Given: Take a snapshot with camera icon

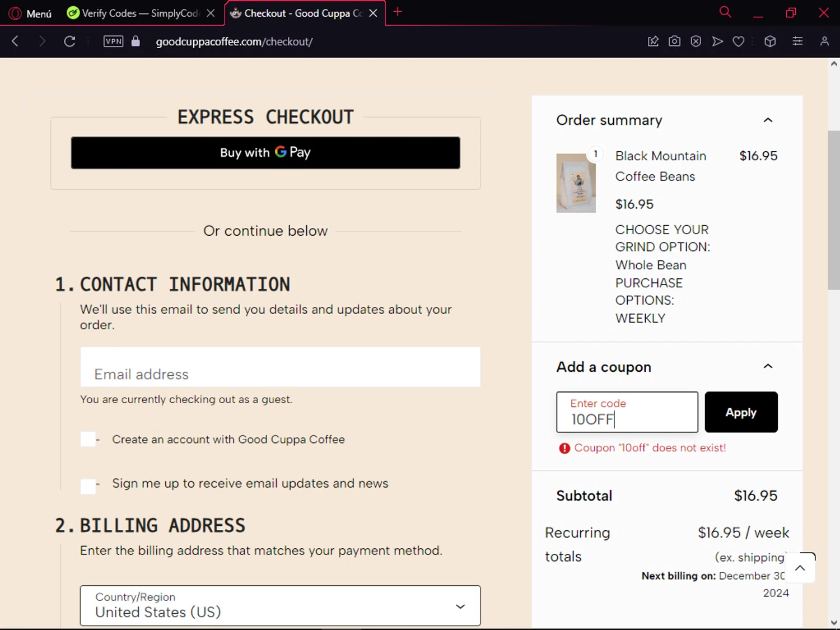Looking at the screenshot, I should click(674, 41).
